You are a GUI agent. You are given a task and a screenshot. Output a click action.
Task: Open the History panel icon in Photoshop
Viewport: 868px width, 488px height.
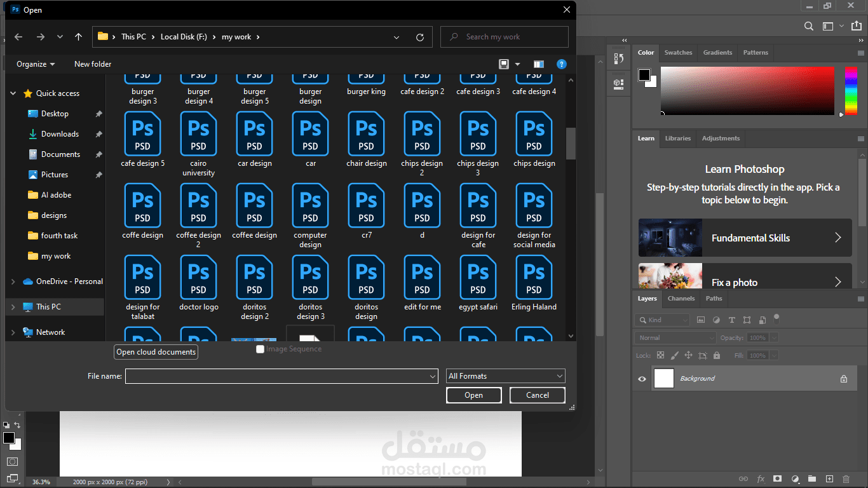(619, 59)
